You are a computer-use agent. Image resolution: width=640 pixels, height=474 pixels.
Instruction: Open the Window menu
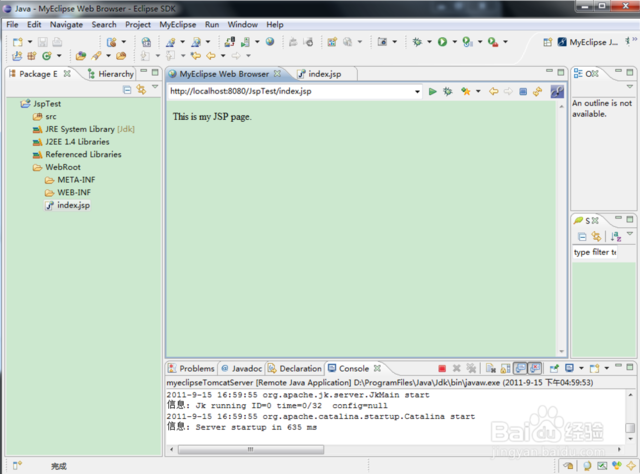click(242, 24)
